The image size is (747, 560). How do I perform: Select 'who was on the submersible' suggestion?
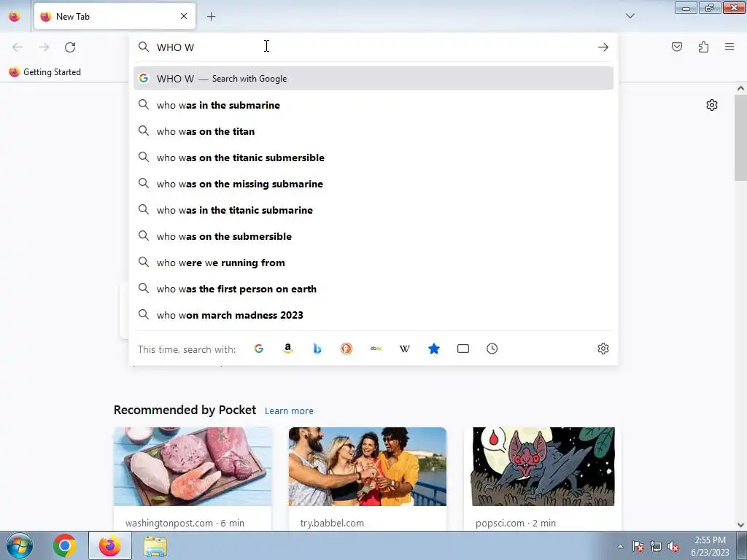coord(373,236)
